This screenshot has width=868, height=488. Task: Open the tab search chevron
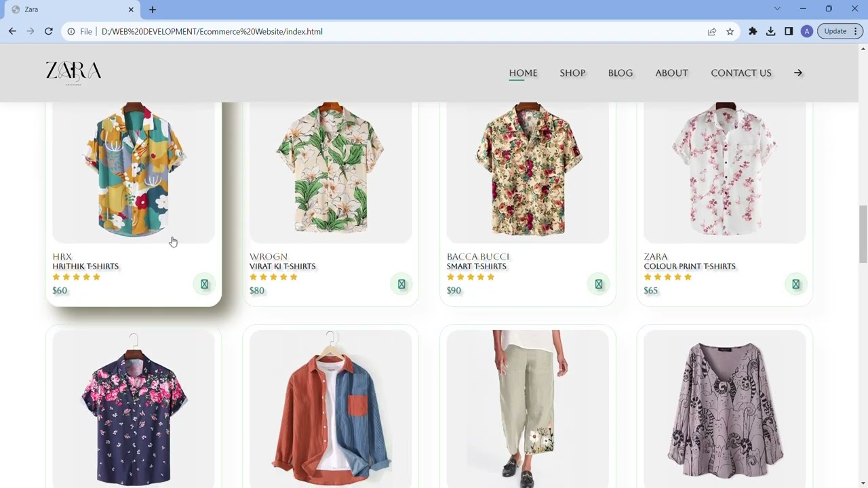777,9
